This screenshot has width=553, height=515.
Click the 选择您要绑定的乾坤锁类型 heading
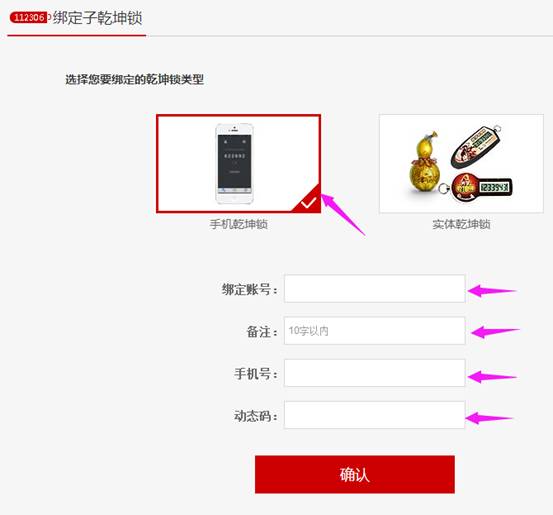135,79
